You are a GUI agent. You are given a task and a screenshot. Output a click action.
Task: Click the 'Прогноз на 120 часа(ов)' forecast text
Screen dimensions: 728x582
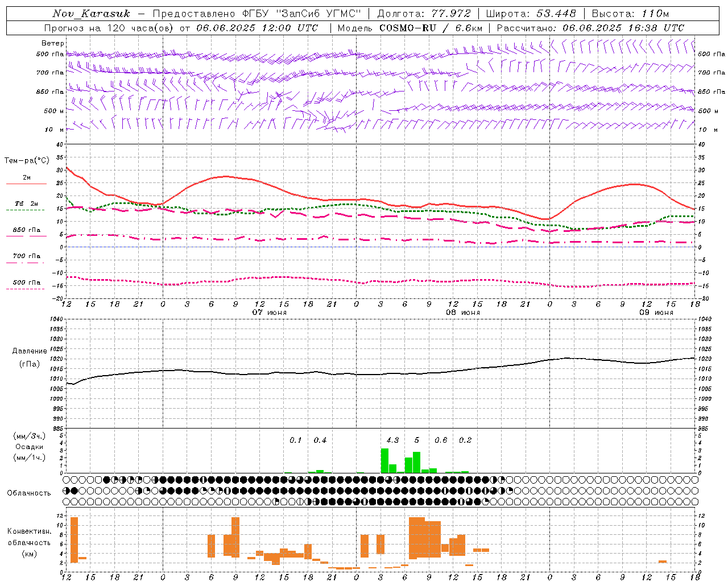(109, 28)
